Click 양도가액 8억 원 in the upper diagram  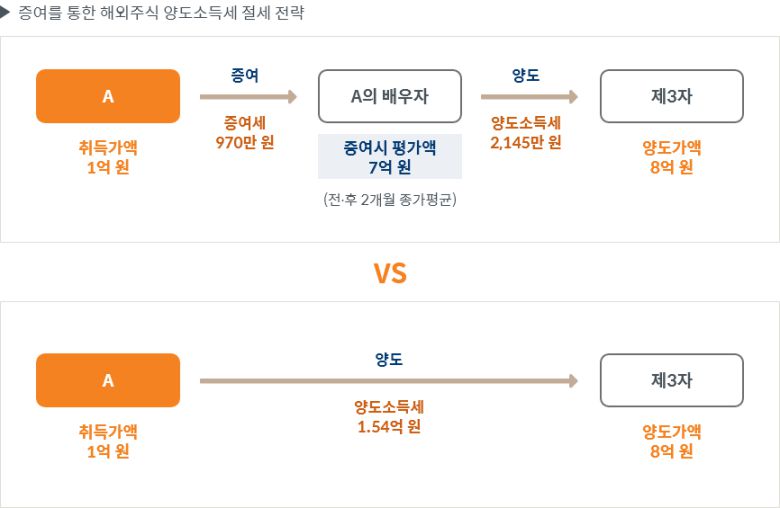click(671, 157)
